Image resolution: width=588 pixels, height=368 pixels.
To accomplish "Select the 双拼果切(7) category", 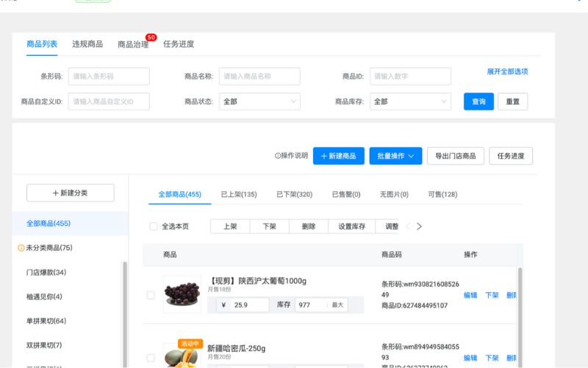I will coord(44,345).
